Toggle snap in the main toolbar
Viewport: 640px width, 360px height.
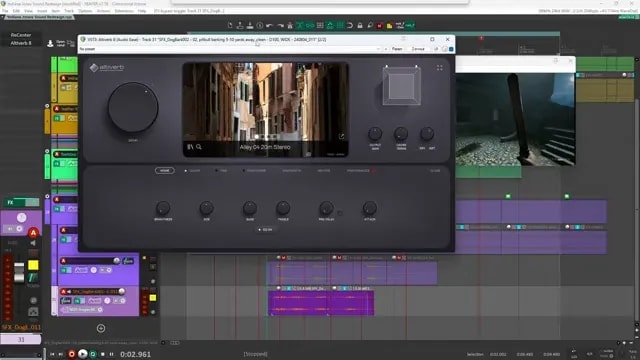[x=350, y=25]
